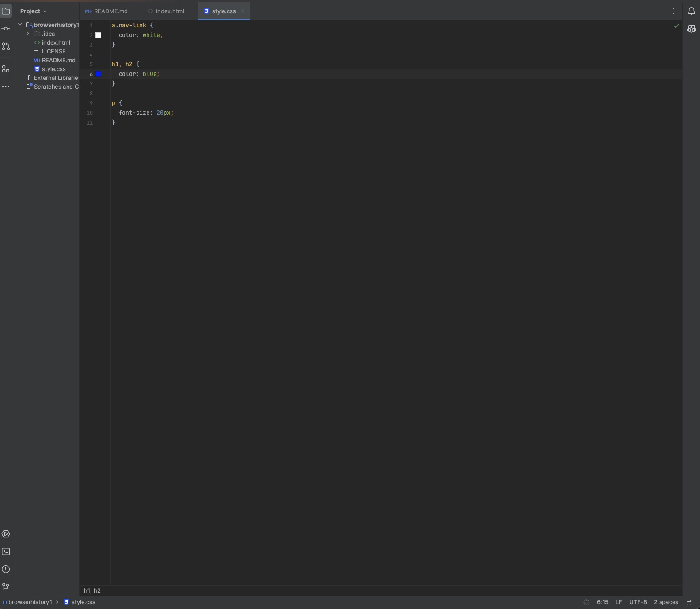Click the blue color swatch in gutter
700x609 pixels.
[99, 74]
